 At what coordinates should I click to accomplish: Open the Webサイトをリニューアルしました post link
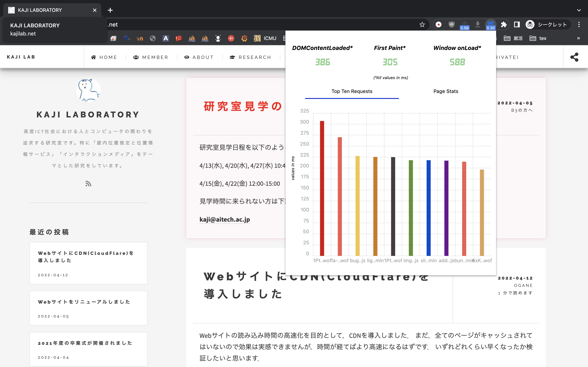tap(84, 302)
